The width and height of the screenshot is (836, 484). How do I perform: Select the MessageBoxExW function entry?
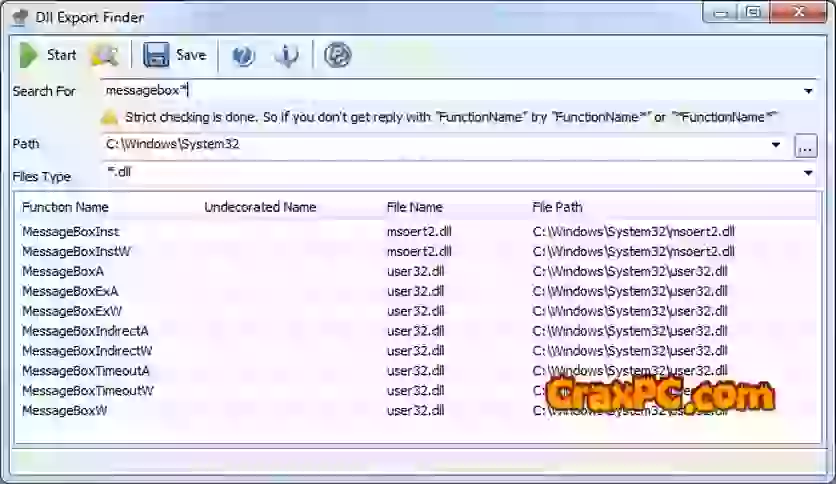tap(72, 311)
